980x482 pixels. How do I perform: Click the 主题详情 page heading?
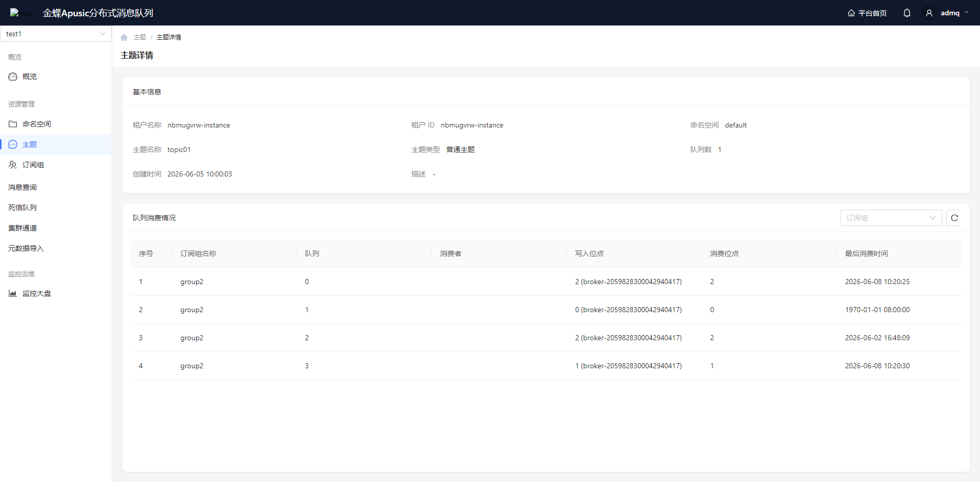[x=137, y=55]
